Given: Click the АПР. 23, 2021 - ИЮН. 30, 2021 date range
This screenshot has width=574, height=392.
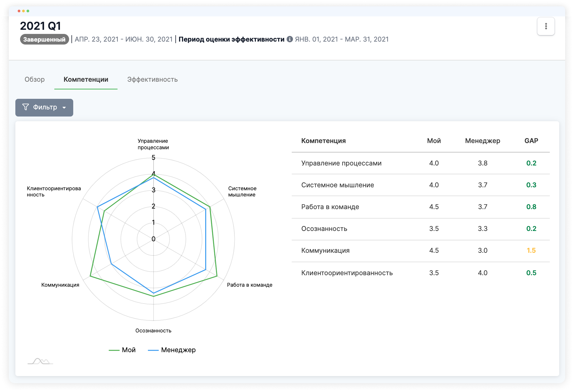Looking at the screenshot, I should coord(123,39).
